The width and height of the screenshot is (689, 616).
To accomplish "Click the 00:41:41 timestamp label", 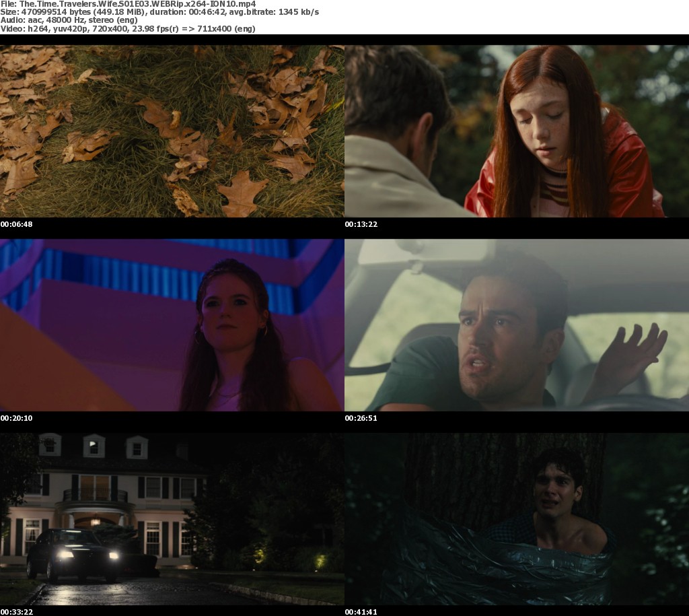I will 361,612.
